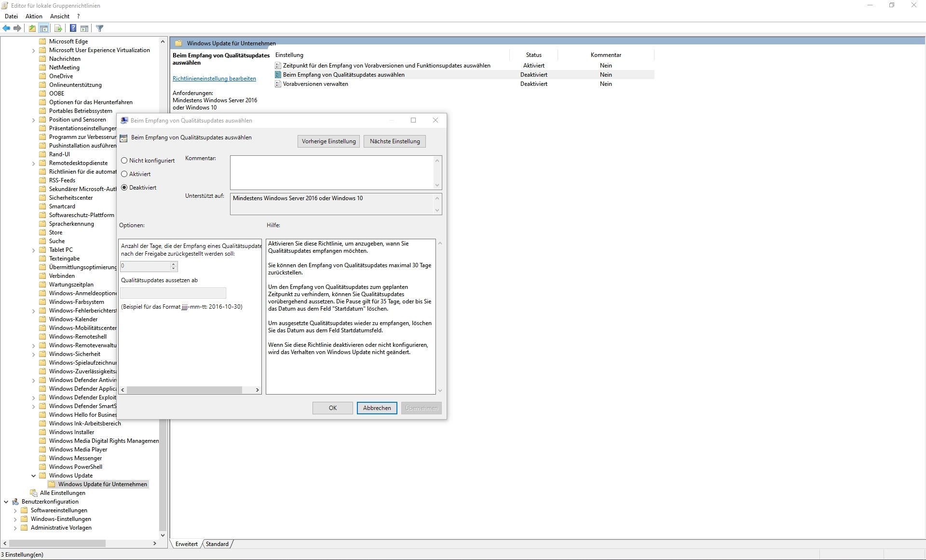Expand the Tablet PC node

pyautogui.click(x=33, y=250)
